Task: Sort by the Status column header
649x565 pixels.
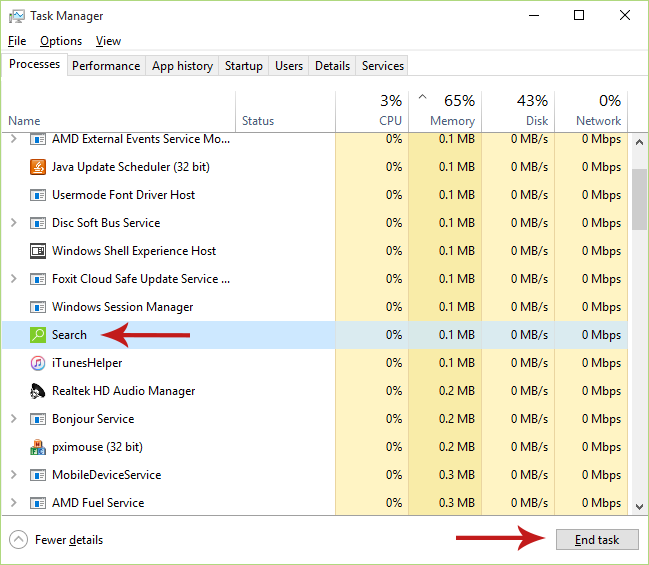Action: [285, 112]
